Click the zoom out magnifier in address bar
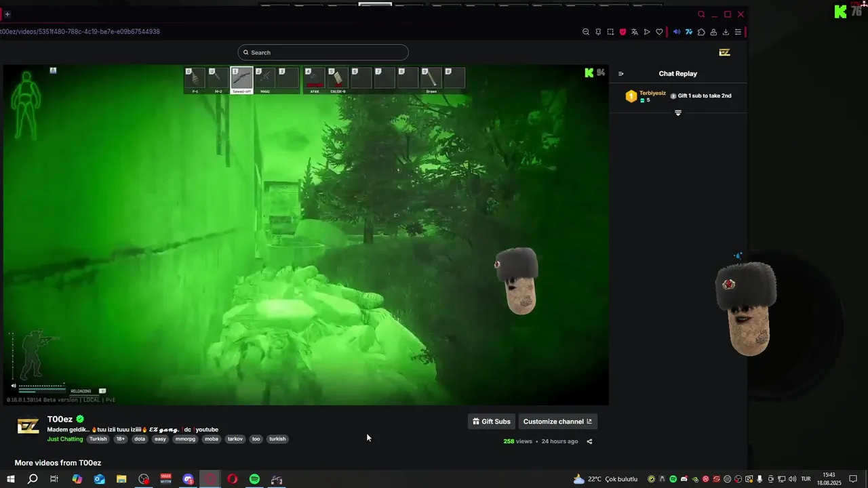 [586, 32]
